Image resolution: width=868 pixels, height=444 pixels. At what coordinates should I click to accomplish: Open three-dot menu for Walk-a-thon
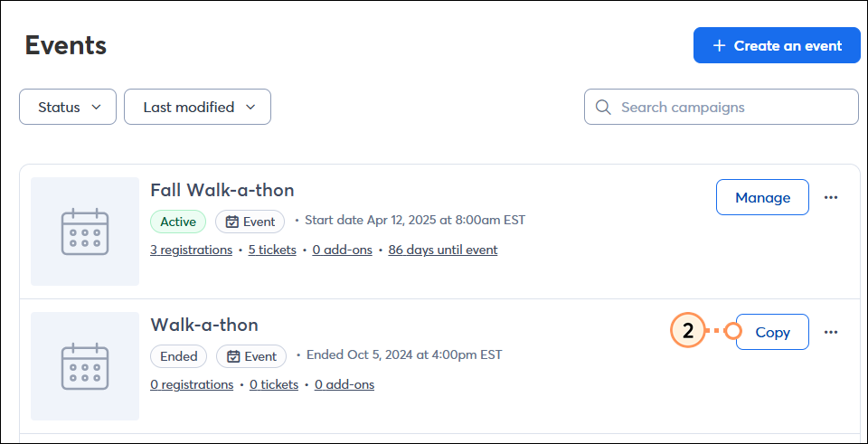830,332
